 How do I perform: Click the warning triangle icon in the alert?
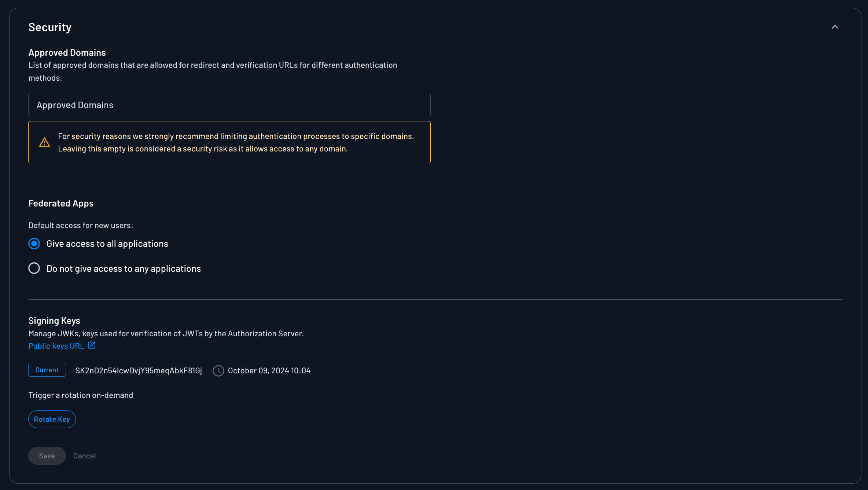point(44,142)
